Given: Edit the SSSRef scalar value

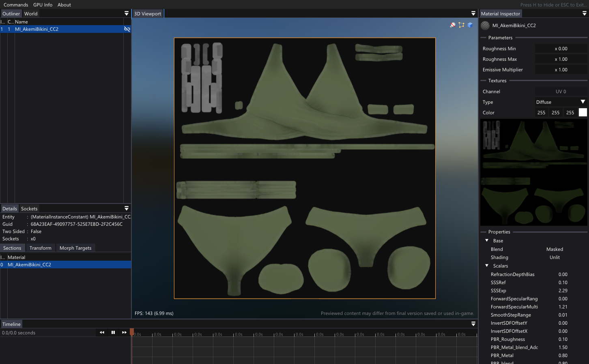Looking at the screenshot, I should [563, 283].
